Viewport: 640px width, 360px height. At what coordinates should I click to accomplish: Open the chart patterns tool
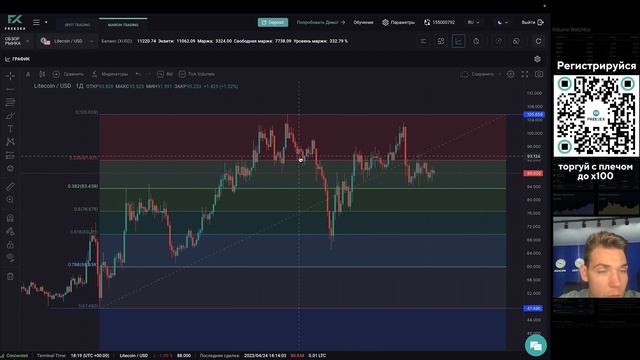10,142
